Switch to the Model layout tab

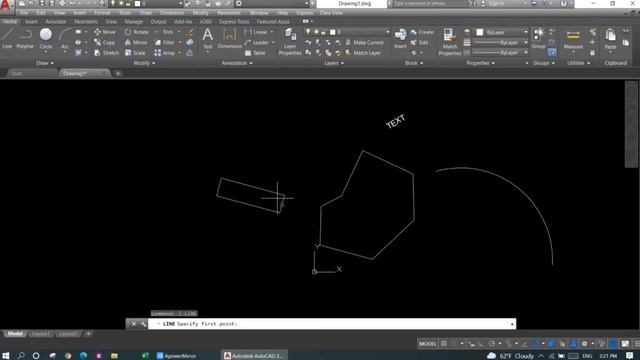tap(15, 334)
